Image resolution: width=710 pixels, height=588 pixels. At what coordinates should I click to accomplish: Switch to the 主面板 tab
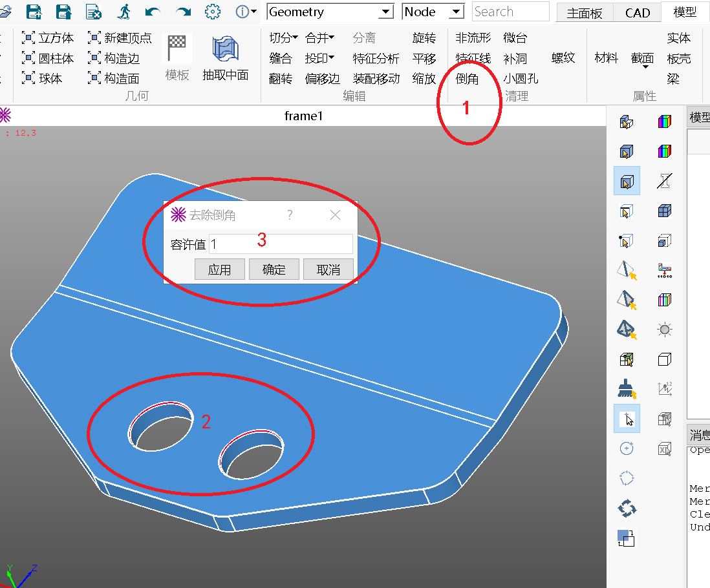click(585, 13)
